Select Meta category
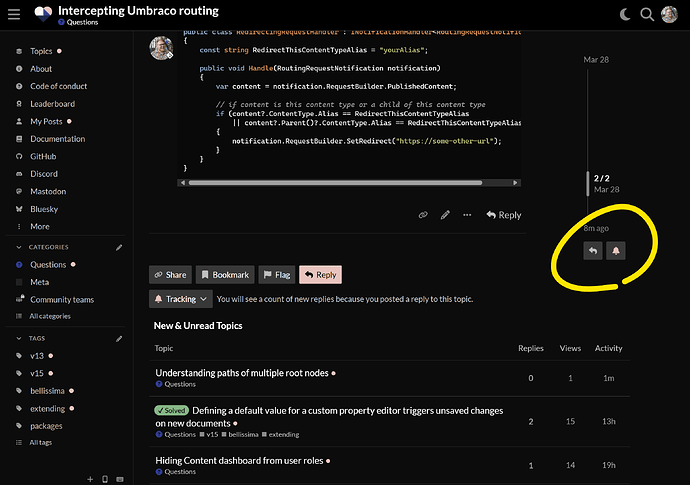Viewport: 690px width, 485px height. click(x=39, y=282)
